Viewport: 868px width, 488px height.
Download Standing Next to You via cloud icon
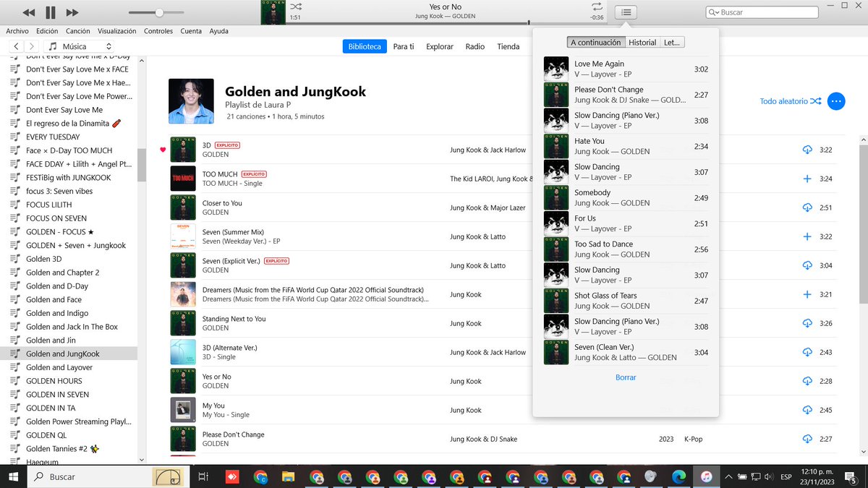pyautogui.click(x=807, y=323)
